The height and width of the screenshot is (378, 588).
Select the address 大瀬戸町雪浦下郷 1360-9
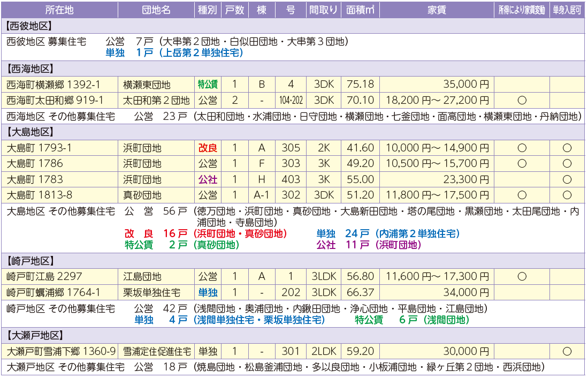coord(61,351)
